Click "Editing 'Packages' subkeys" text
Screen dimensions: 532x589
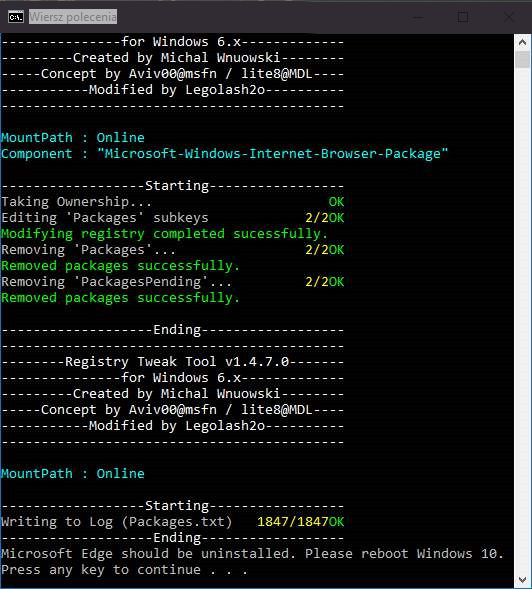pos(105,218)
